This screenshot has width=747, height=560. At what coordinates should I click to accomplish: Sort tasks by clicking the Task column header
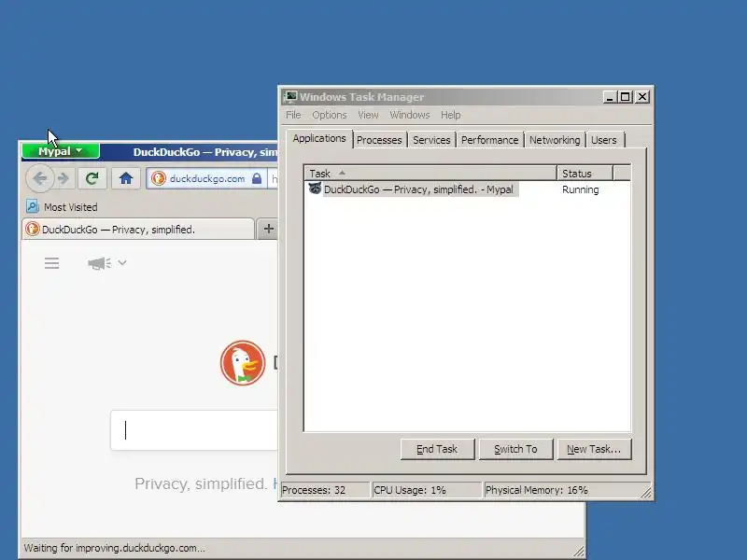430,174
